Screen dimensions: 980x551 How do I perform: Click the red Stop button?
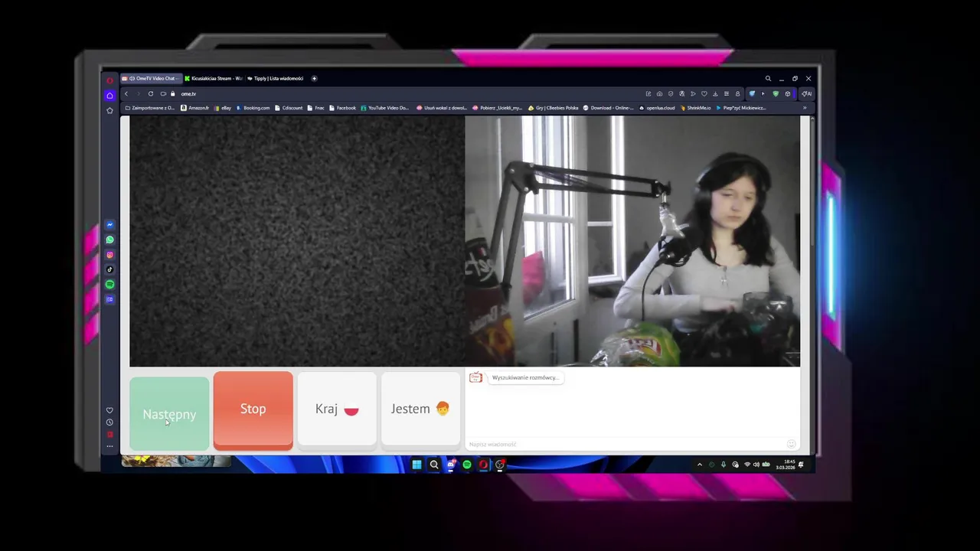tap(253, 409)
